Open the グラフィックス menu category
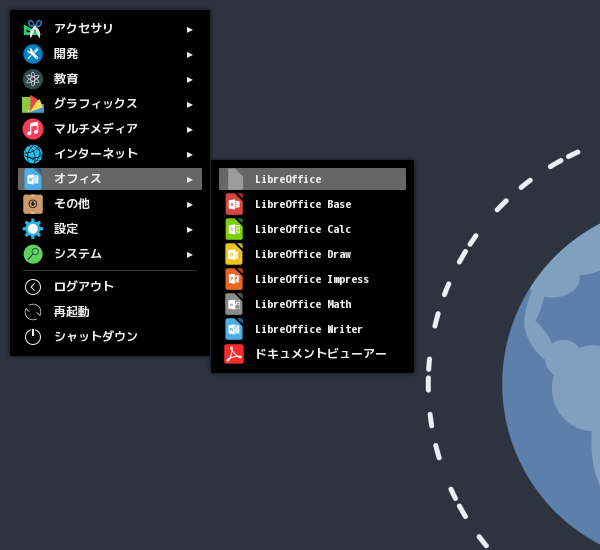 [x=110, y=104]
